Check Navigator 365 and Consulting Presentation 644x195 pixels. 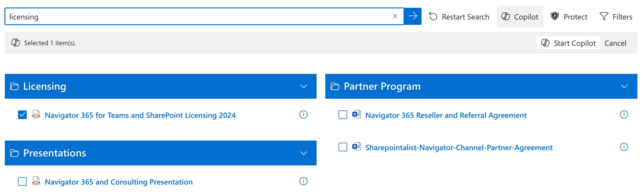point(22,182)
